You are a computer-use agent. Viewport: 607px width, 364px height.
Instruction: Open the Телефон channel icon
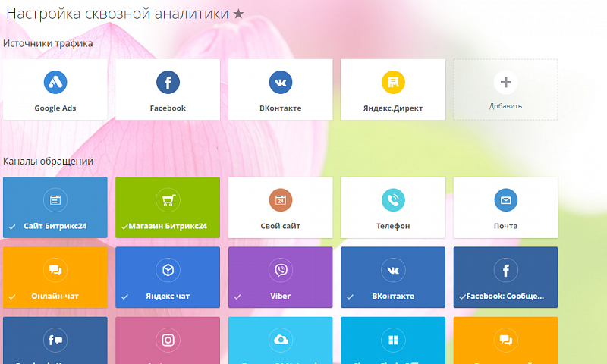[393, 200]
